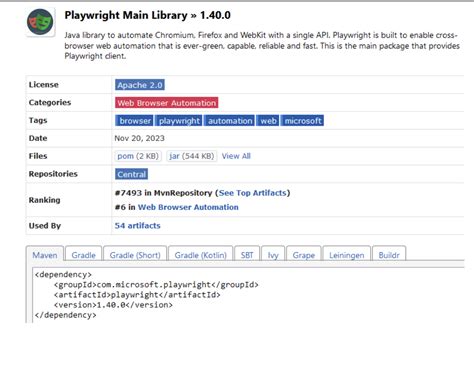Image resolution: width=474 pixels, height=368 pixels.
Task: Download the jar (544 KB) file
Action: point(191,156)
